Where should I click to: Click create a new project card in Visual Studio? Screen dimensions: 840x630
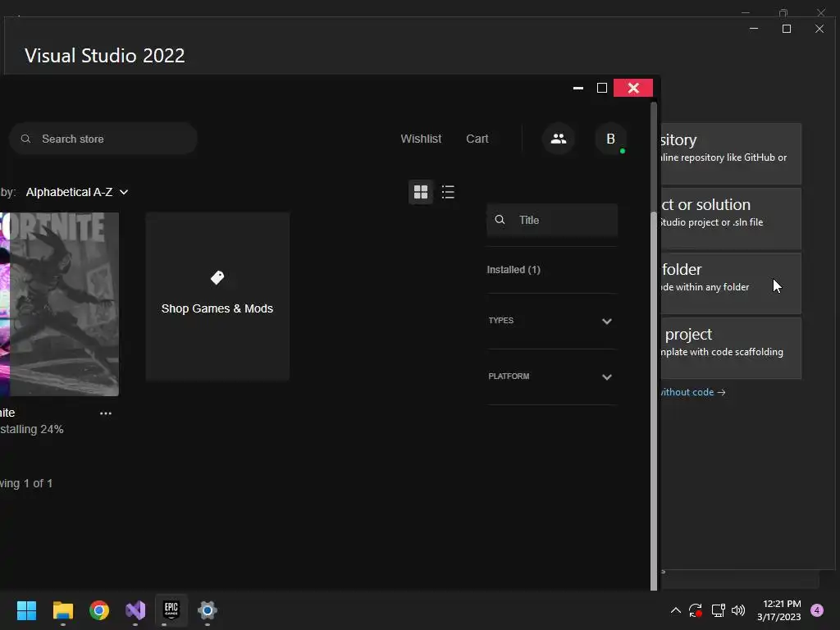pos(731,348)
